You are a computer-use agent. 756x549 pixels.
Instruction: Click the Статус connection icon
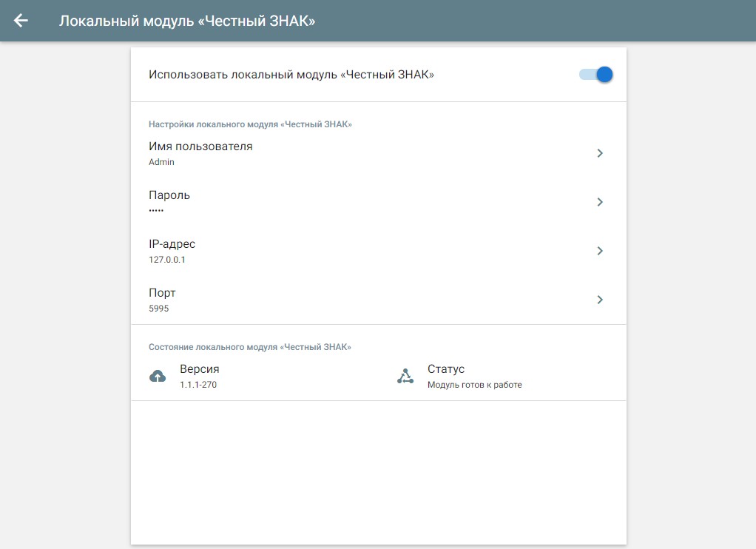(x=405, y=377)
